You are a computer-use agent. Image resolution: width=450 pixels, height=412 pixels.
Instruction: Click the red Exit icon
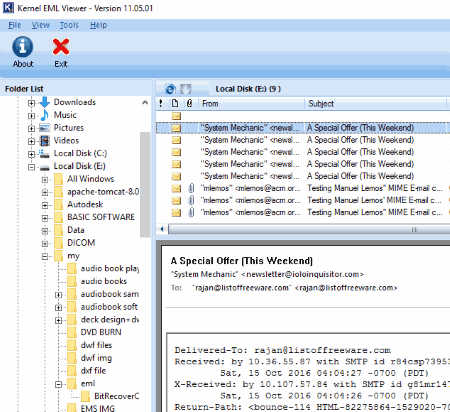[61, 52]
